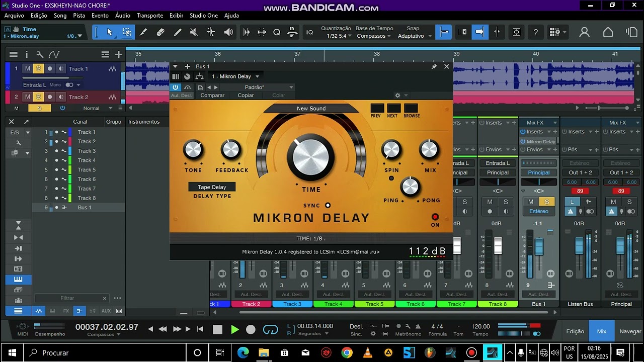This screenshot has height=362, width=644.
Task: Go to the Start page home icon
Action: 608,32
